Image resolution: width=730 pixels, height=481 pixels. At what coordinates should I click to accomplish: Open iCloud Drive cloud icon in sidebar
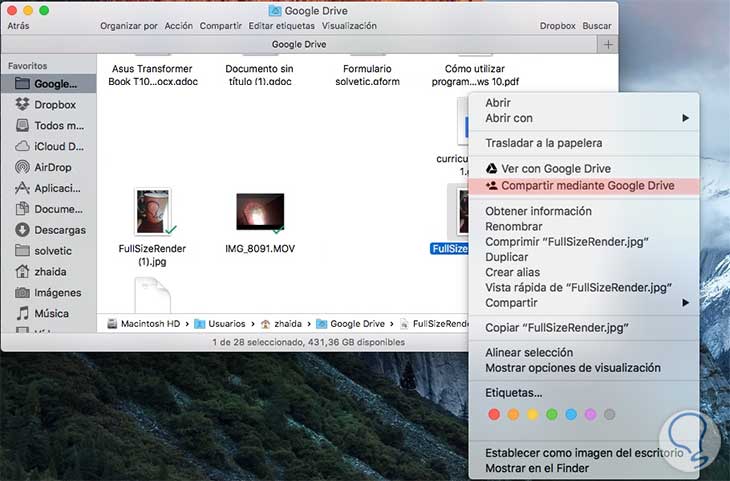coord(22,146)
